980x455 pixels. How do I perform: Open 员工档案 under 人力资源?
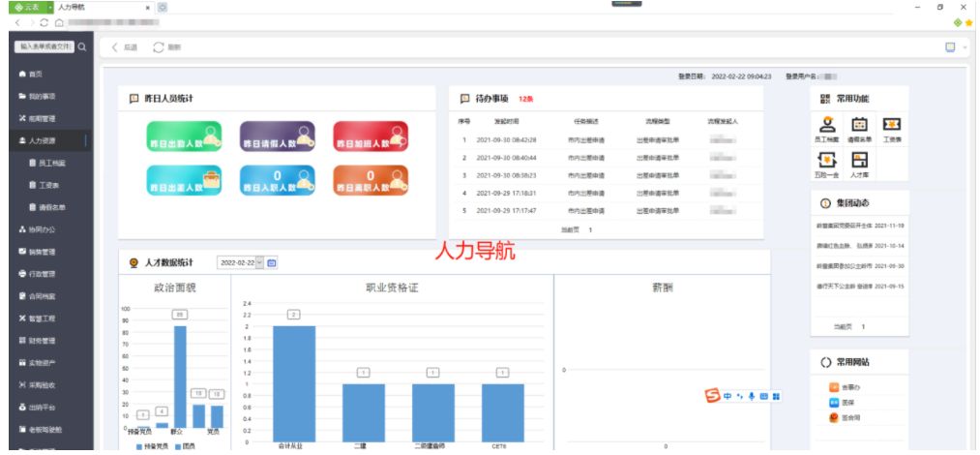click(x=48, y=164)
